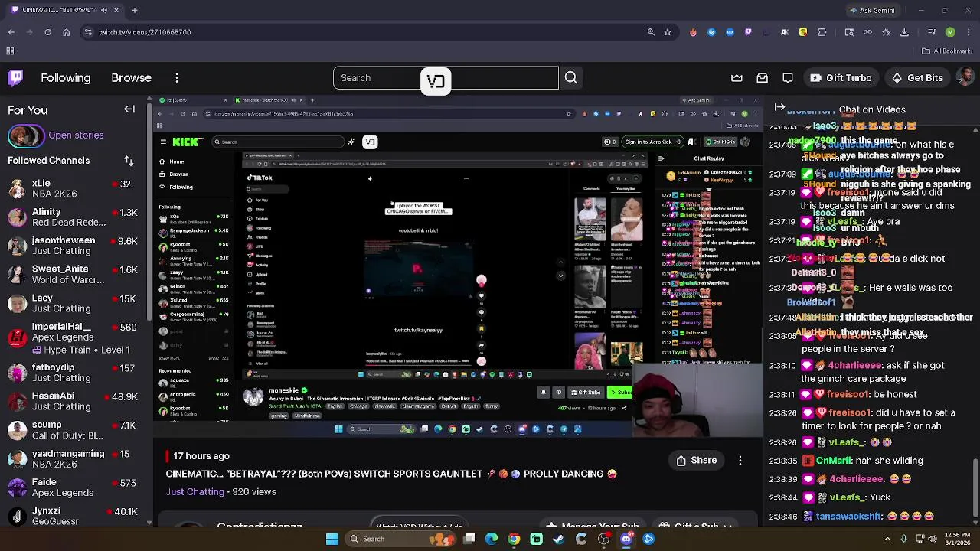Click the Twitch logo home icon

[x=16, y=78]
